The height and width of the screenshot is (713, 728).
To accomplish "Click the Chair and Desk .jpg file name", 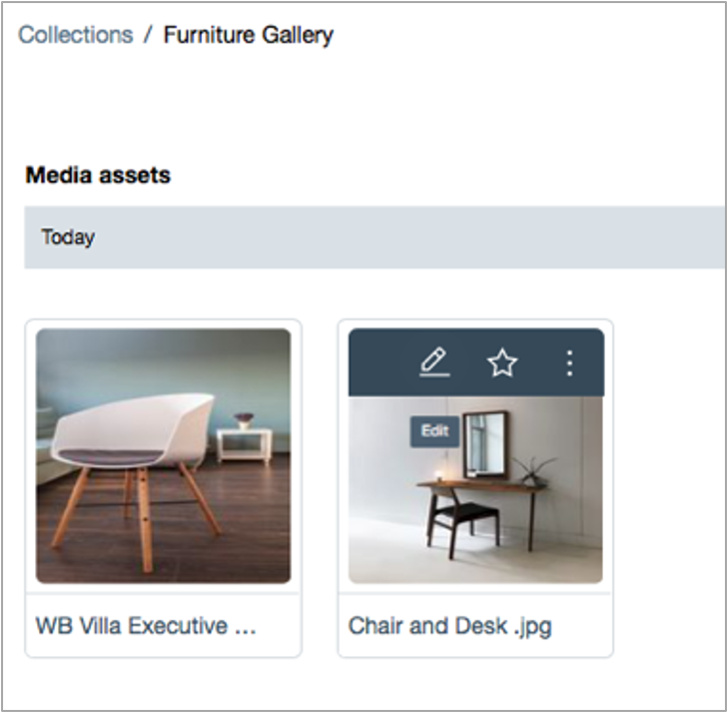I will point(450,626).
